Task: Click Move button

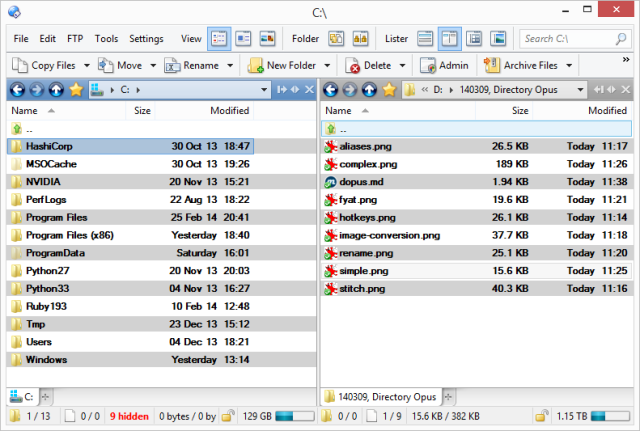Action: pos(120,66)
